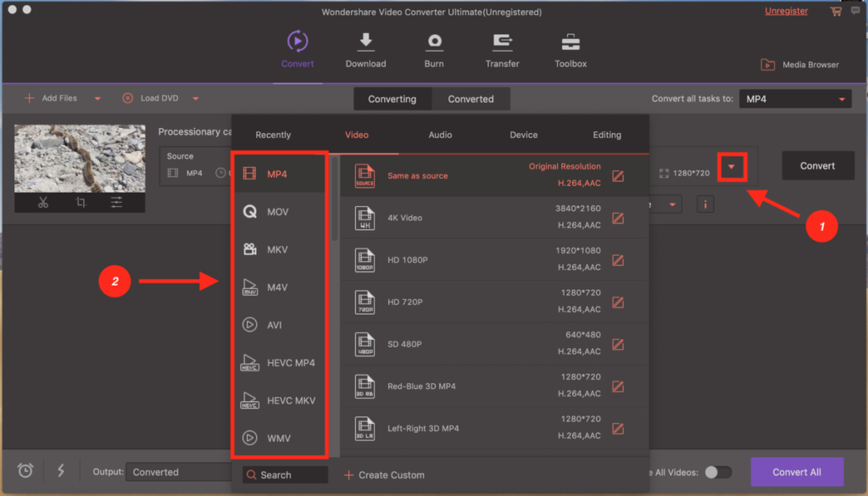Open the Burn section
Screen dimensions: 868x496
[x=434, y=49]
